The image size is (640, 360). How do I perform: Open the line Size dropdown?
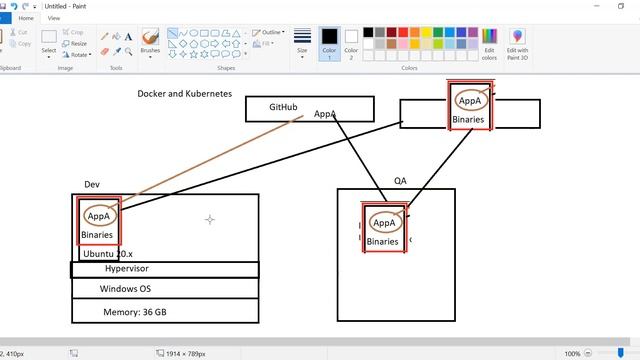302,44
